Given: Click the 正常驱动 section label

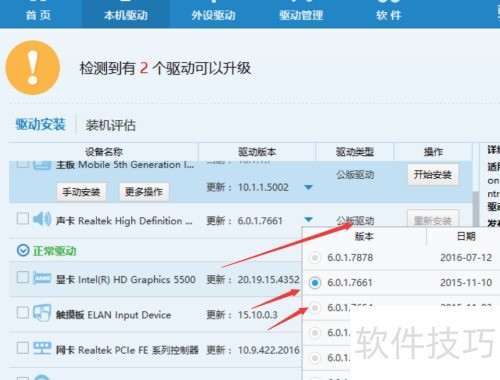Looking at the screenshot, I should click(55, 251).
